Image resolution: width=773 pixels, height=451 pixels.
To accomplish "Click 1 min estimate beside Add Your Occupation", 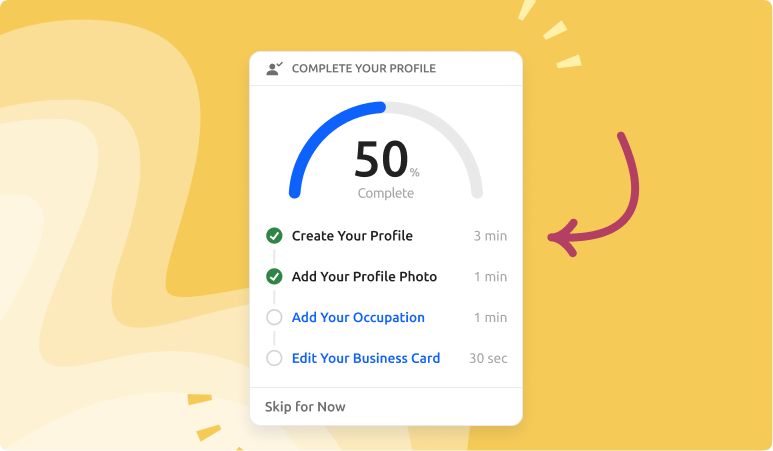I will click(x=491, y=317).
